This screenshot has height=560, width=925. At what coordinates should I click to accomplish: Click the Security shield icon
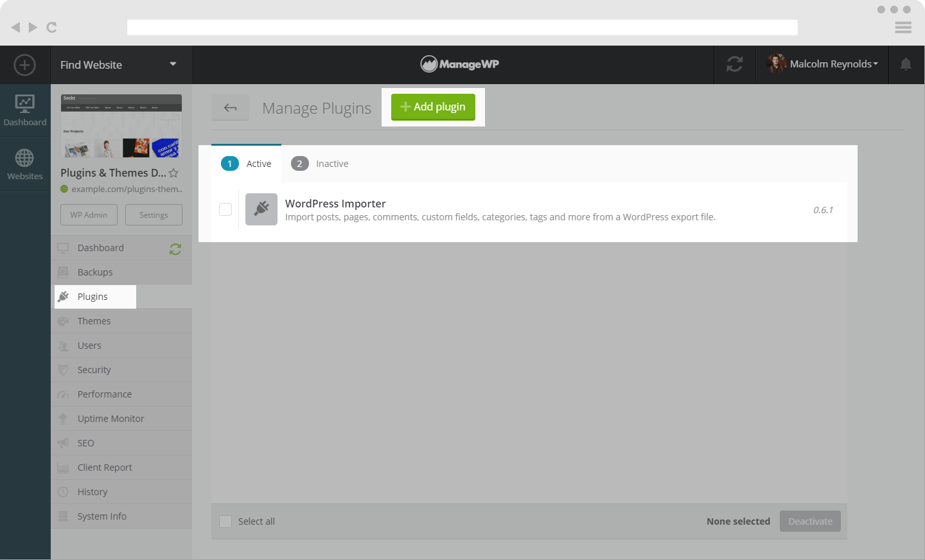point(63,370)
